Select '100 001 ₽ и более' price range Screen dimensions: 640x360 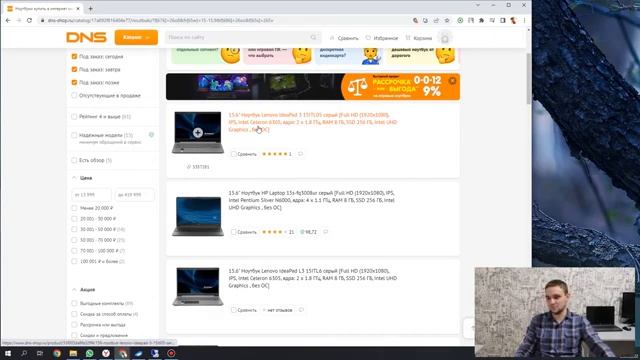coord(74,261)
